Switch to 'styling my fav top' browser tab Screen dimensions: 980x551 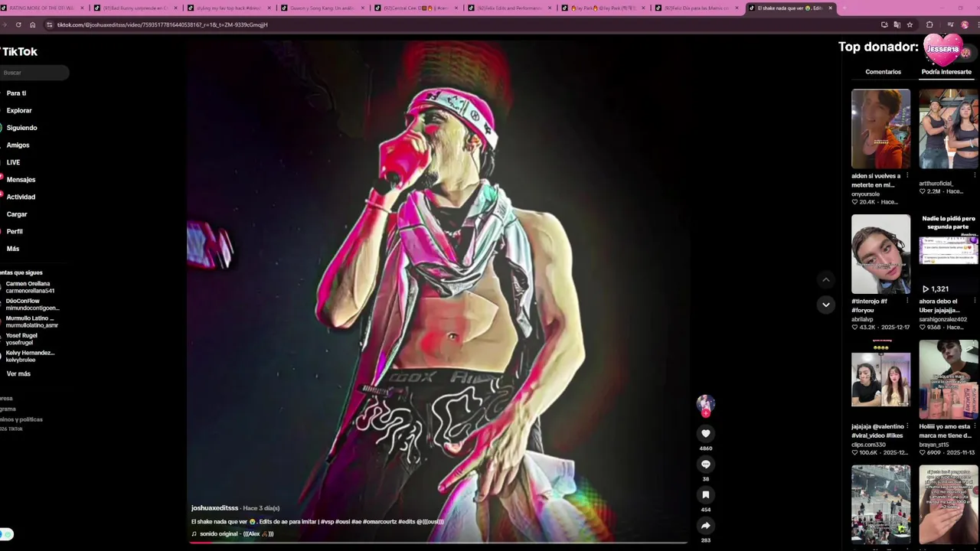click(229, 8)
